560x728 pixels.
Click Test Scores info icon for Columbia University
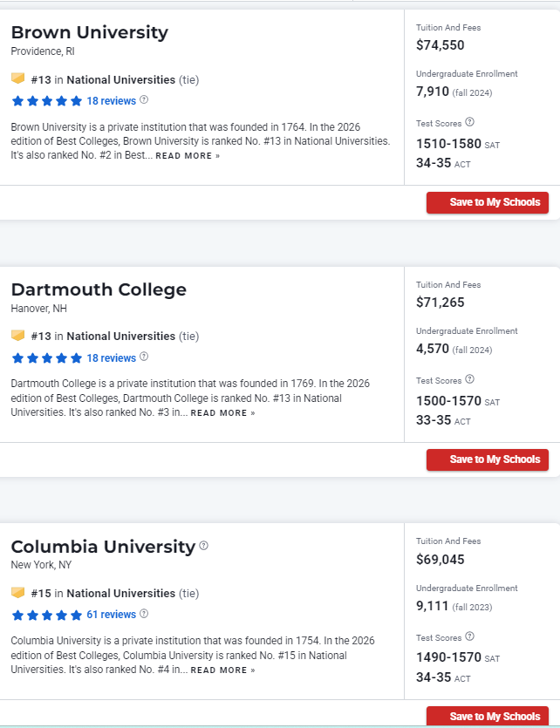pos(470,636)
